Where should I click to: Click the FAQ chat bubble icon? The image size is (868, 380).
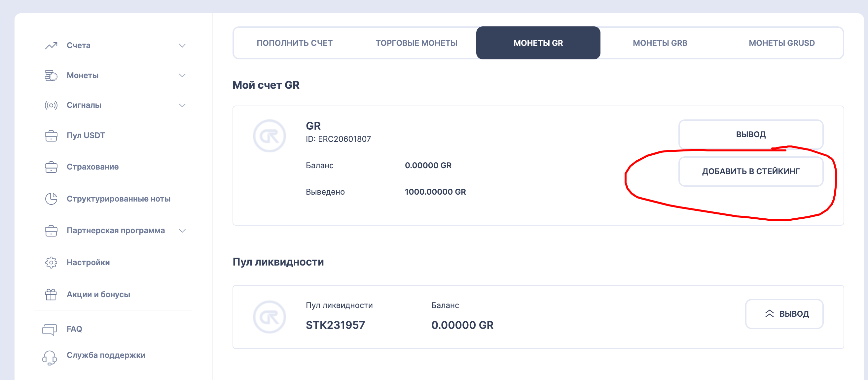click(x=50, y=330)
